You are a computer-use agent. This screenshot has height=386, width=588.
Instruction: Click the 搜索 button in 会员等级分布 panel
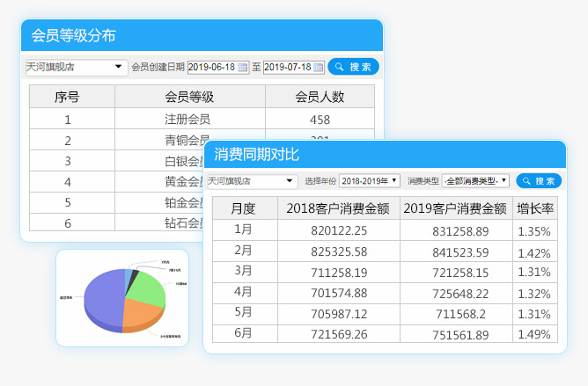click(x=353, y=67)
